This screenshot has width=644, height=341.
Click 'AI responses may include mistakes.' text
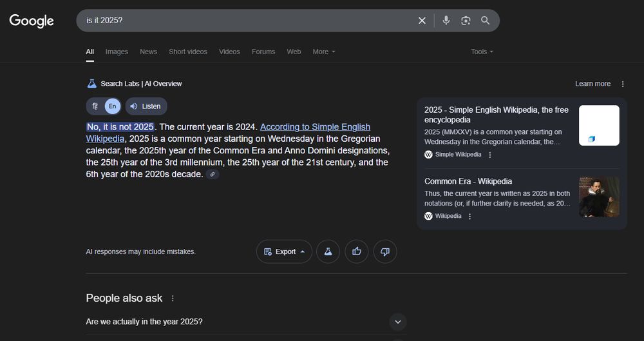coord(141,252)
